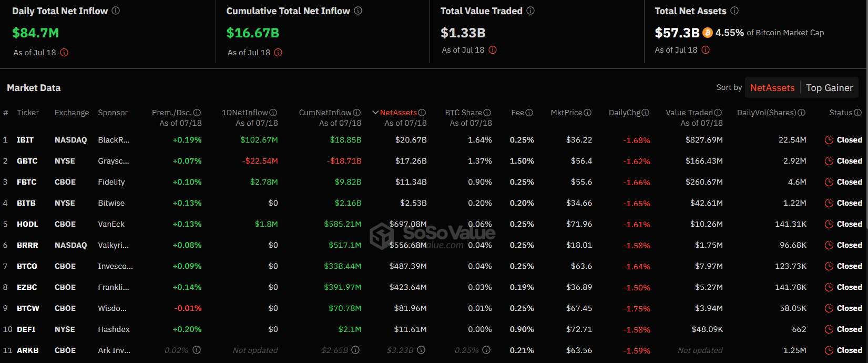This screenshot has width=868, height=363.
Task: Click info icon on DailyChg column header
Action: pos(646,113)
